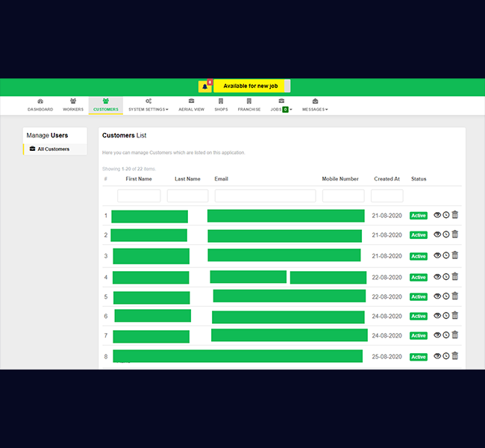Click the trash icon for customer row 1
Image resolution: width=485 pixels, height=448 pixels.
tap(455, 215)
